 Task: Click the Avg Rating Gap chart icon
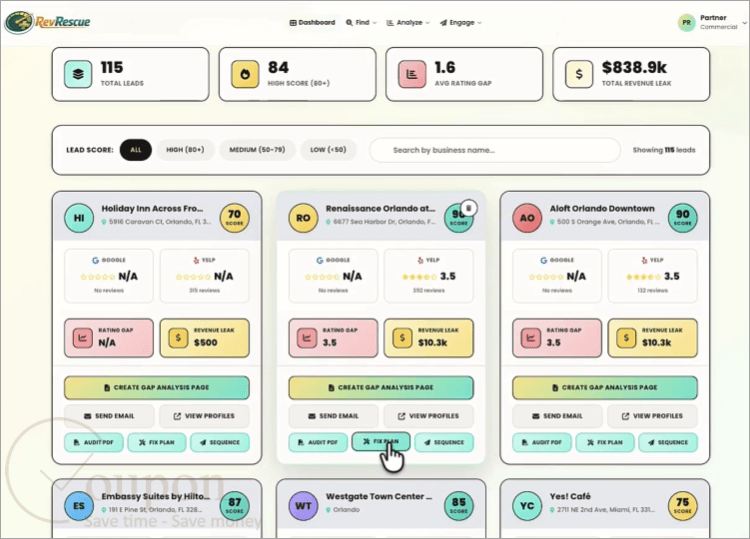point(412,74)
